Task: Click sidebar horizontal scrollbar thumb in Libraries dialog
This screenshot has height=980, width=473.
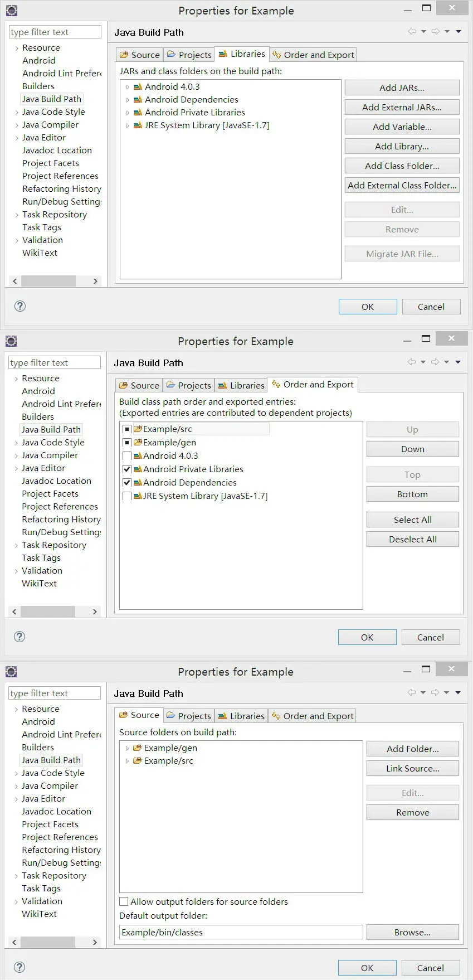Action: 48,281
